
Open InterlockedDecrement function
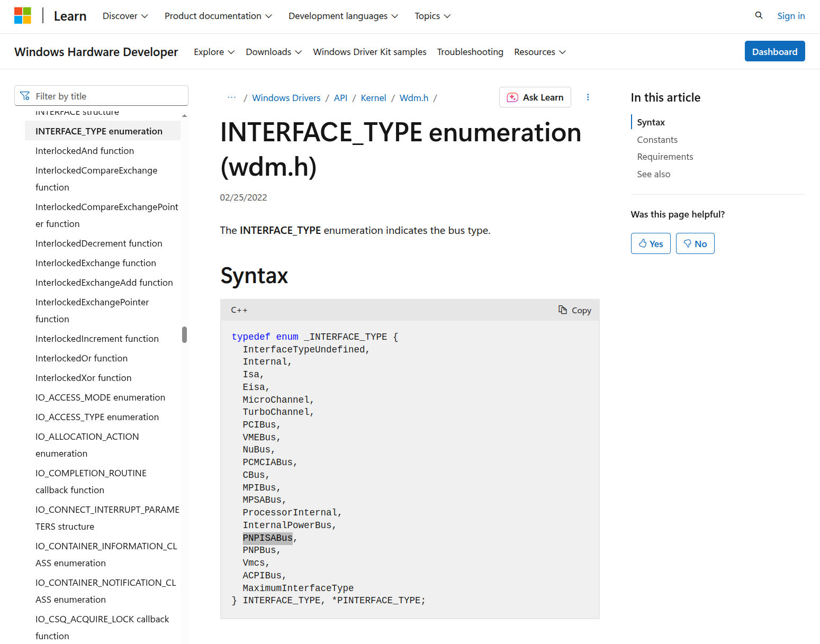click(x=99, y=243)
